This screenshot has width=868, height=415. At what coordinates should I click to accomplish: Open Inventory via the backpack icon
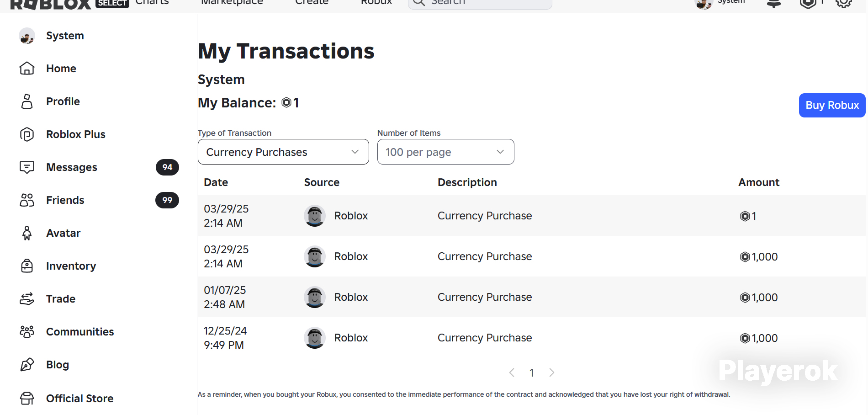(27, 266)
